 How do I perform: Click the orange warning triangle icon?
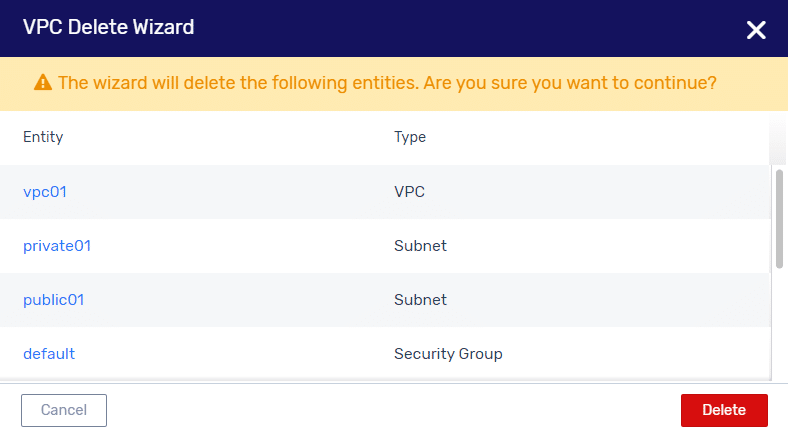tap(43, 82)
